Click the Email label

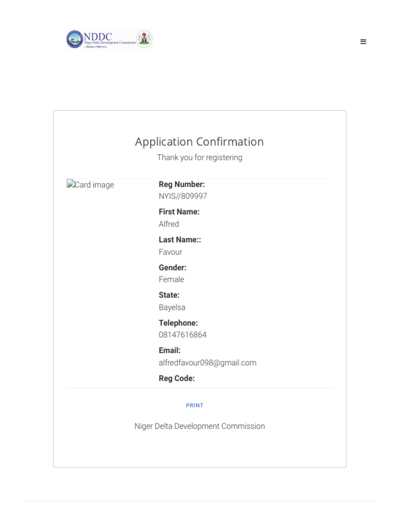pos(169,350)
